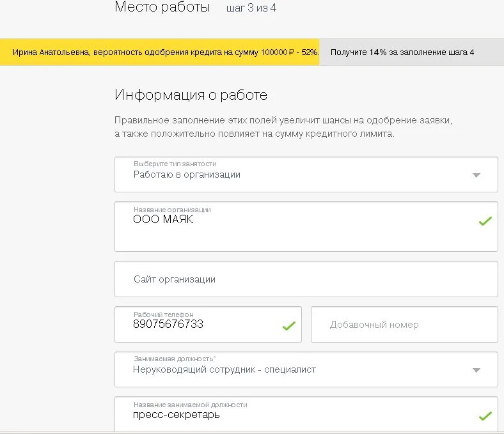504x434 pixels.
Task: Click the grey 14% step 4 progress segment
Action: (411, 52)
